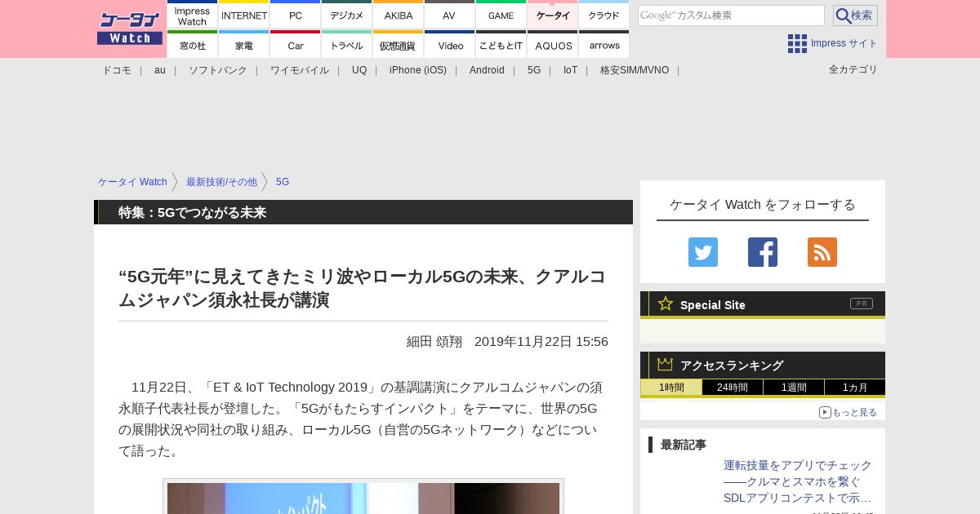Open the 仮想通貨 Watch tab
This screenshot has height=514, width=980.
point(399,44)
